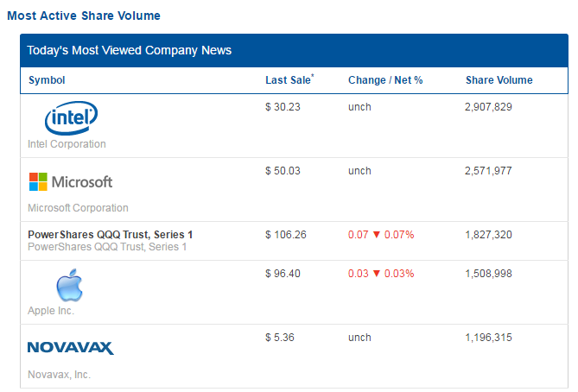Click Intel's unch change value
The image size is (578, 392).
(359, 107)
